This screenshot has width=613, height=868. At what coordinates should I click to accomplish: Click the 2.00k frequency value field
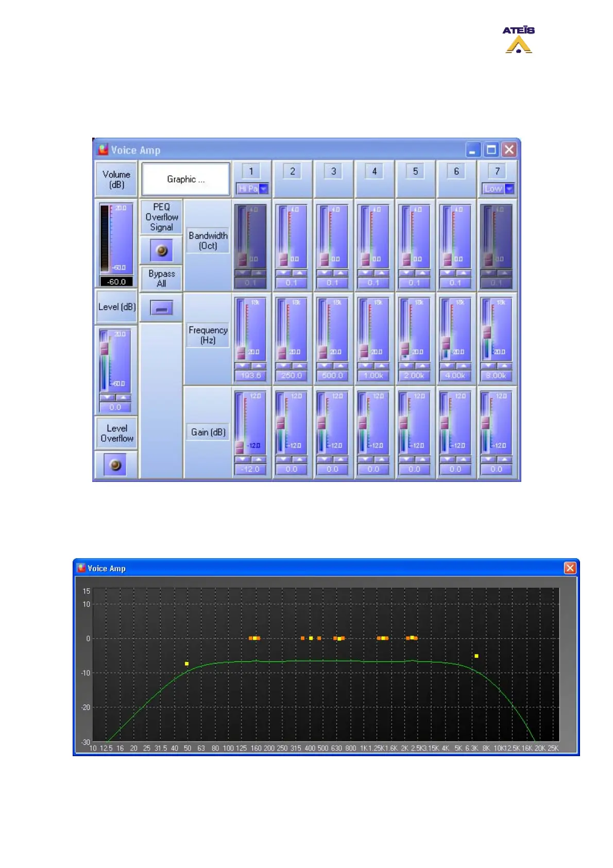415,376
